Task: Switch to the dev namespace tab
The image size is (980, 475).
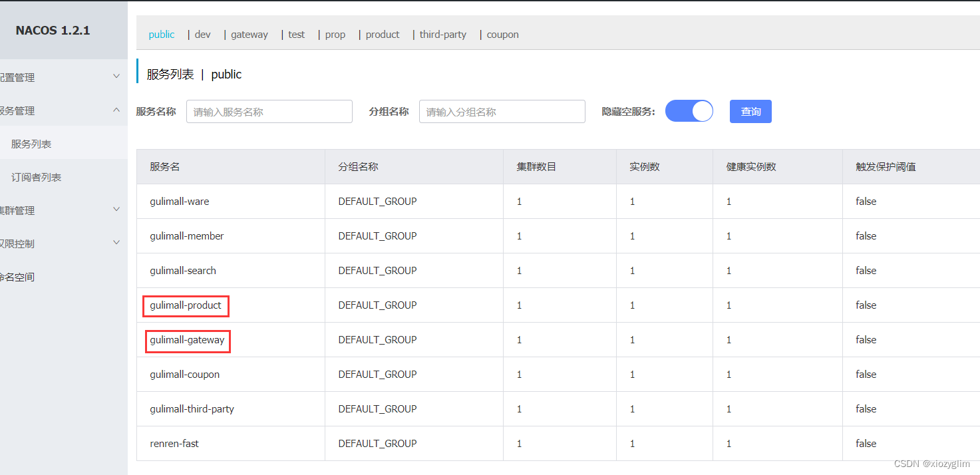Action: click(x=202, y=34)
